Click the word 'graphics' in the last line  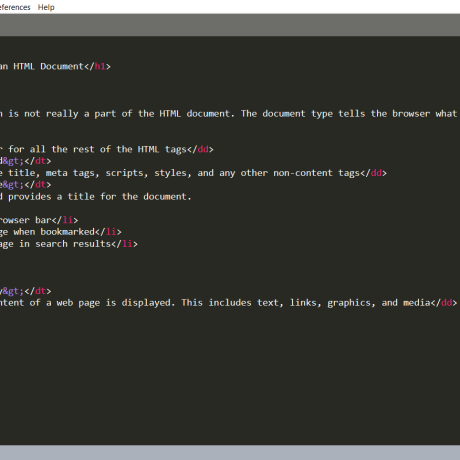pos(349,303)
